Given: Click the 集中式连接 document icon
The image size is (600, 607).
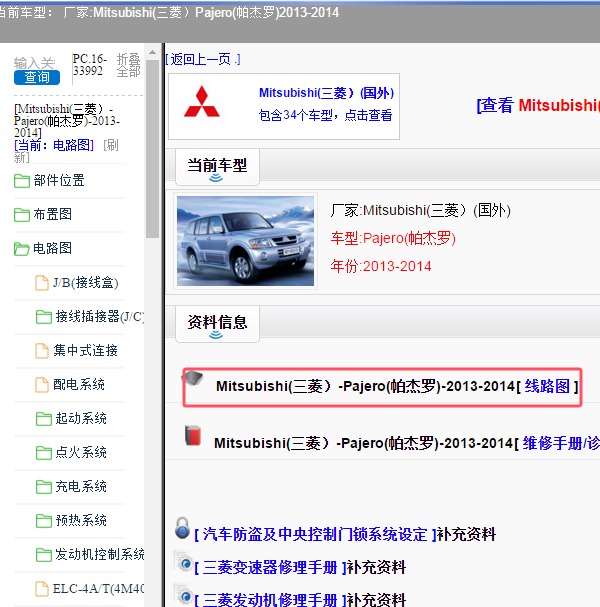Looking at the screenshot, I should point(42,351).
